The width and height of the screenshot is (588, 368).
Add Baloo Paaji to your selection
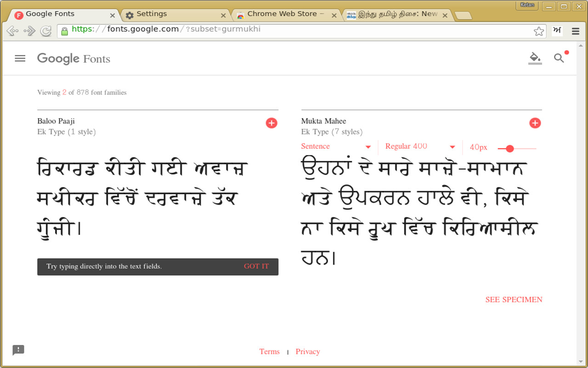pos(271,123)
